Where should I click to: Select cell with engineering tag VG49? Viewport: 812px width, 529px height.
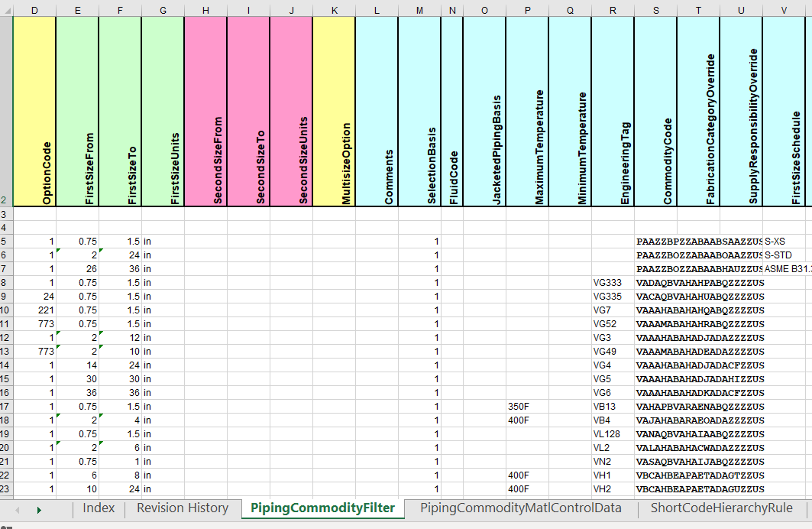click(x=613, y=352)
